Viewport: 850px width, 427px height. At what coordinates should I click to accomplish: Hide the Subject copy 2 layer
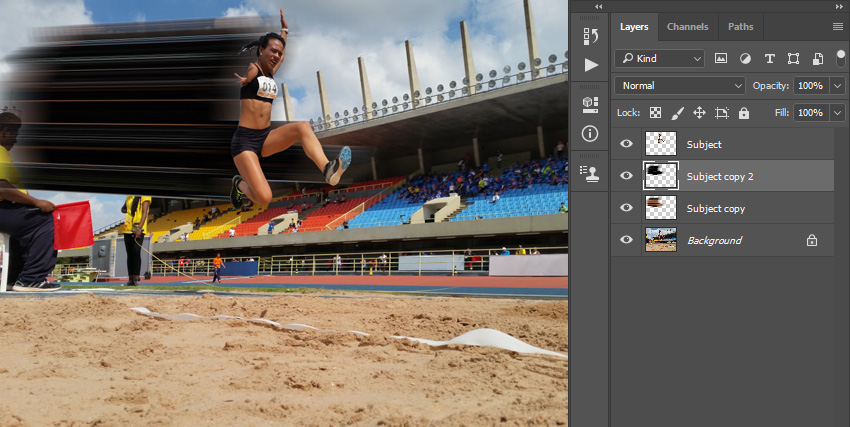626,176
